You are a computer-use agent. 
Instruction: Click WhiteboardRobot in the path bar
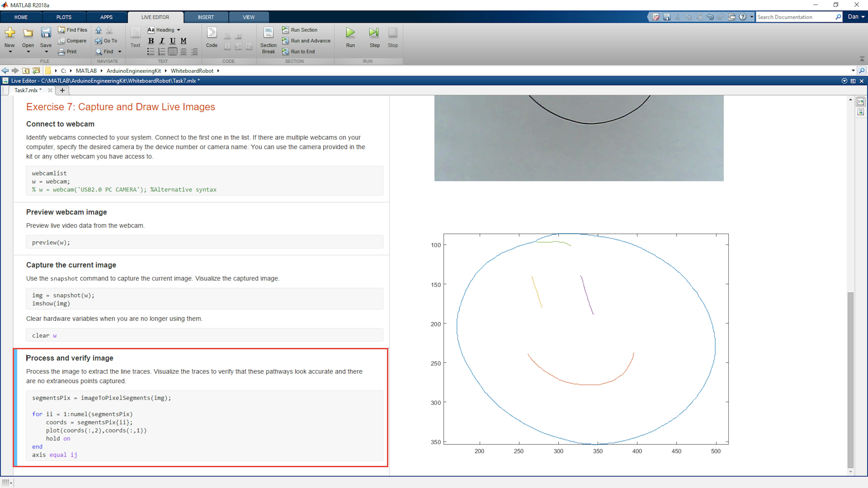tap(192, 71)
